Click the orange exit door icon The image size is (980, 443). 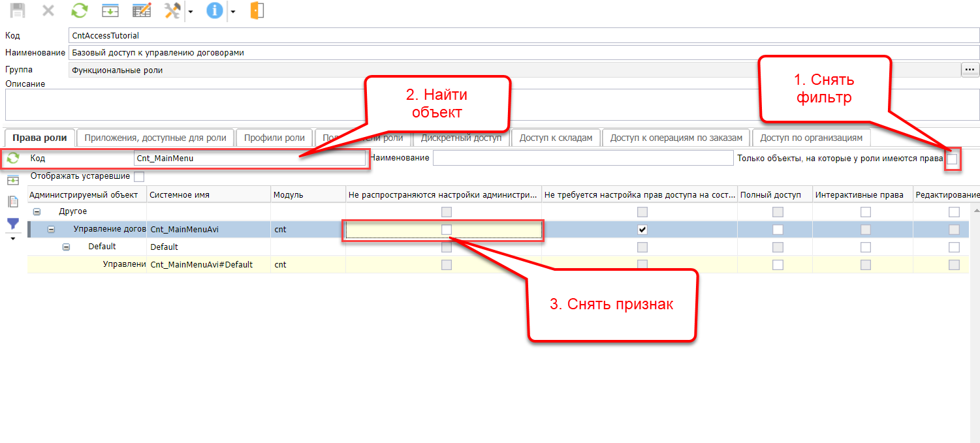[257, 10]
